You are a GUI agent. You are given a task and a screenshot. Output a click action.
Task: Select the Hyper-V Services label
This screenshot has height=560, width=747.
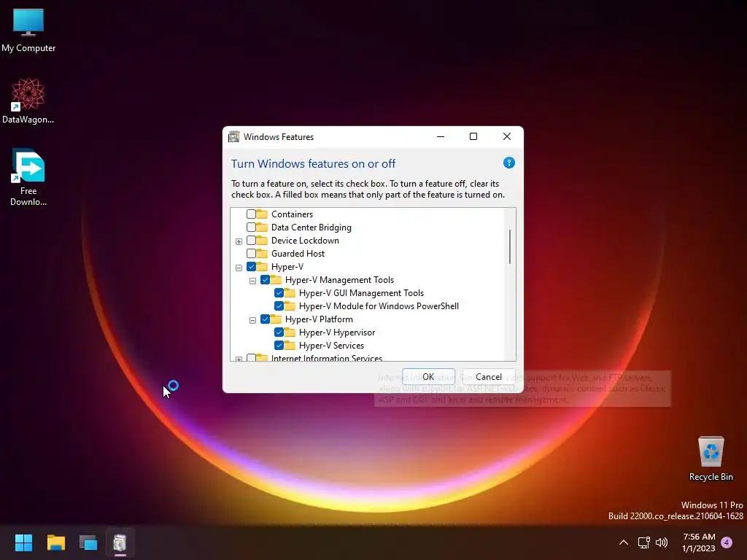331,345
